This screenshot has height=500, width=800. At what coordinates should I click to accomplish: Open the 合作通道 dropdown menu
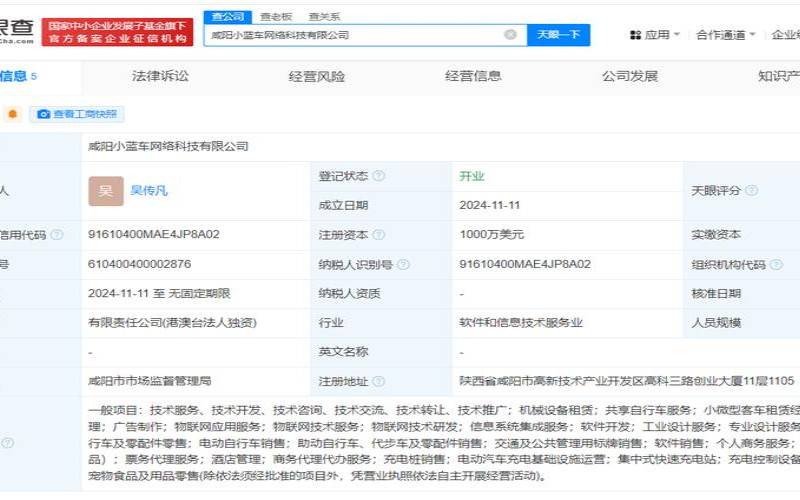[x=725, y=35]
